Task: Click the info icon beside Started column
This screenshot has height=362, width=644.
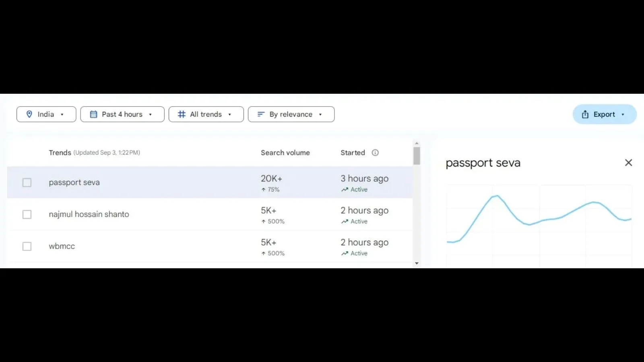Action: pos(375,152)
